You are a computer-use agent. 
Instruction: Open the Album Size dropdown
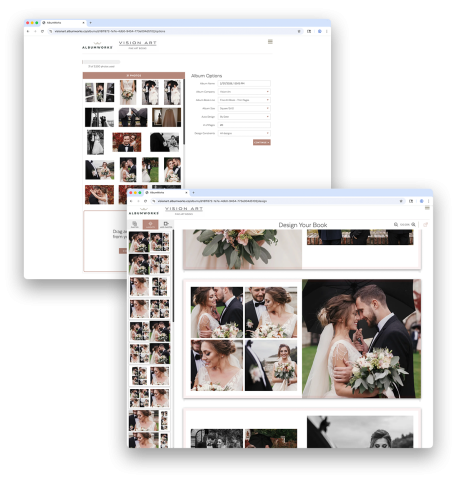pyautogui.click(x=244, y=108)
